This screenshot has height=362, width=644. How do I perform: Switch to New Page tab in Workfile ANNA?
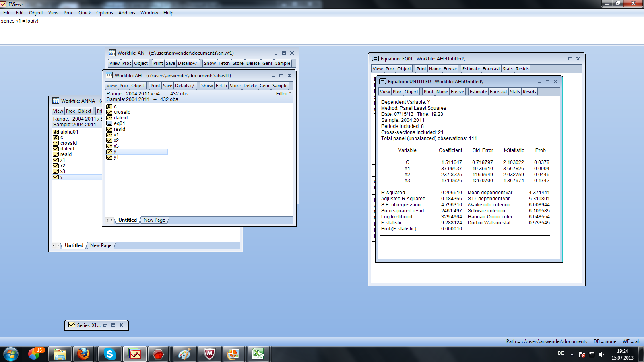click(x=101, y=245)
